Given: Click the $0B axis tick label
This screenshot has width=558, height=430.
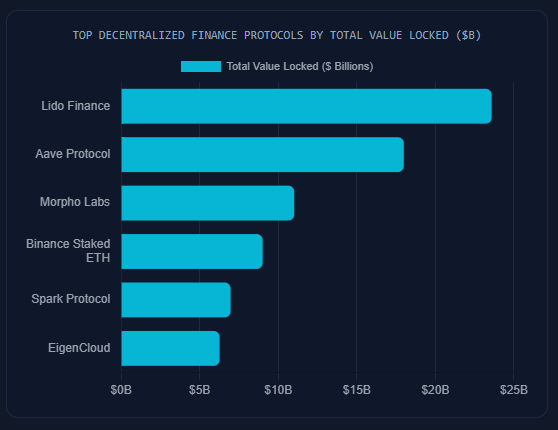Looking at the screenshot, I should 121,390.
